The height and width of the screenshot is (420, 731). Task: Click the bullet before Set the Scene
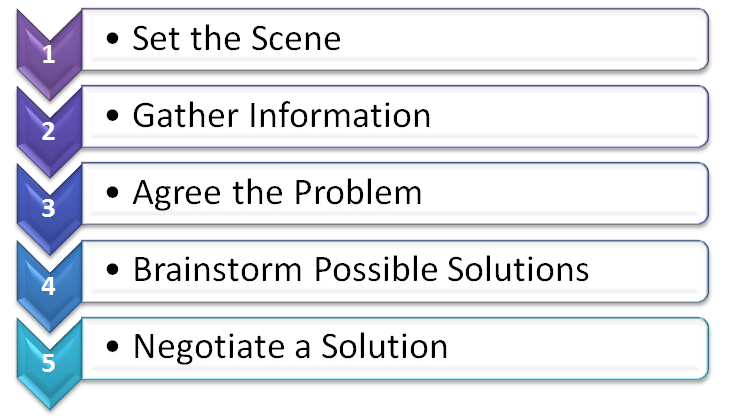point(112,39)
